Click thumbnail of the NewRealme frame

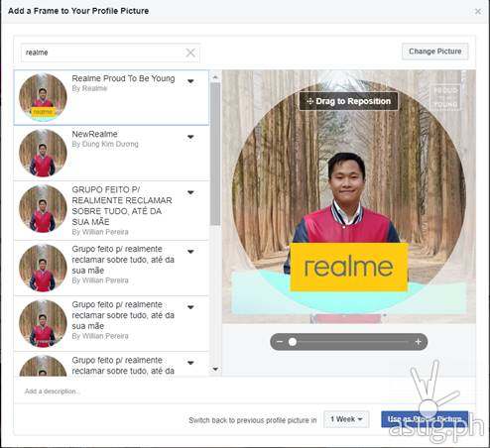coord(43,153)
